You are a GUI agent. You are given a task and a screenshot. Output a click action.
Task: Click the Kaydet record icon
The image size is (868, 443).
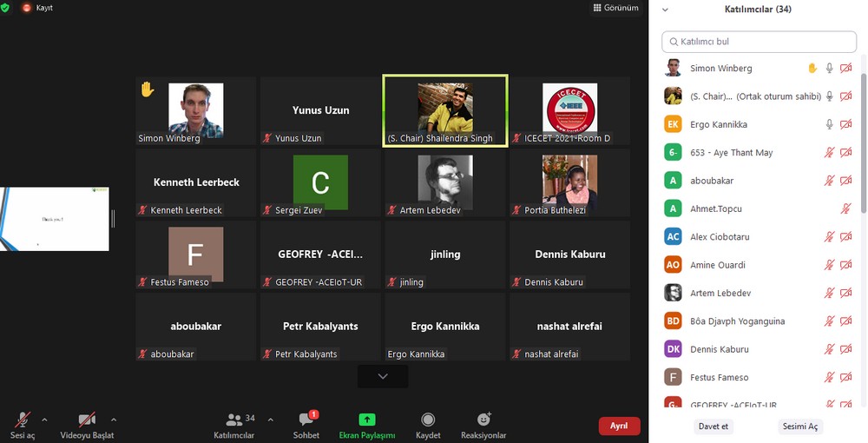pyautogui.click(x=428, y=421)
